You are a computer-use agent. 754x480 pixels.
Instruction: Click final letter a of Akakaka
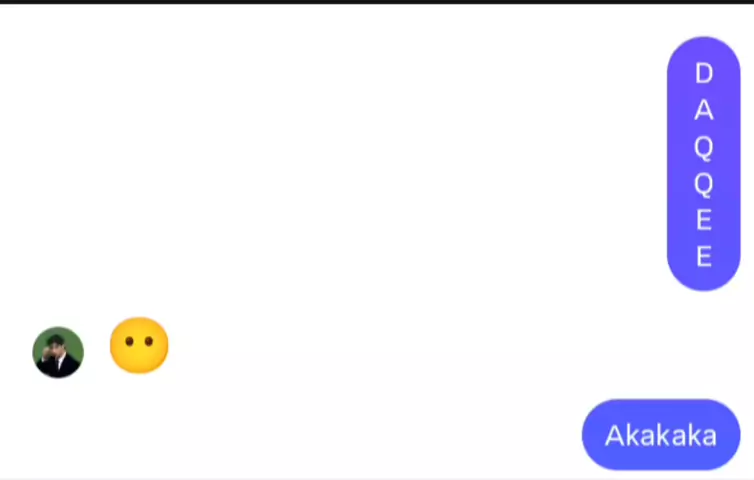[x=708, y=438]
